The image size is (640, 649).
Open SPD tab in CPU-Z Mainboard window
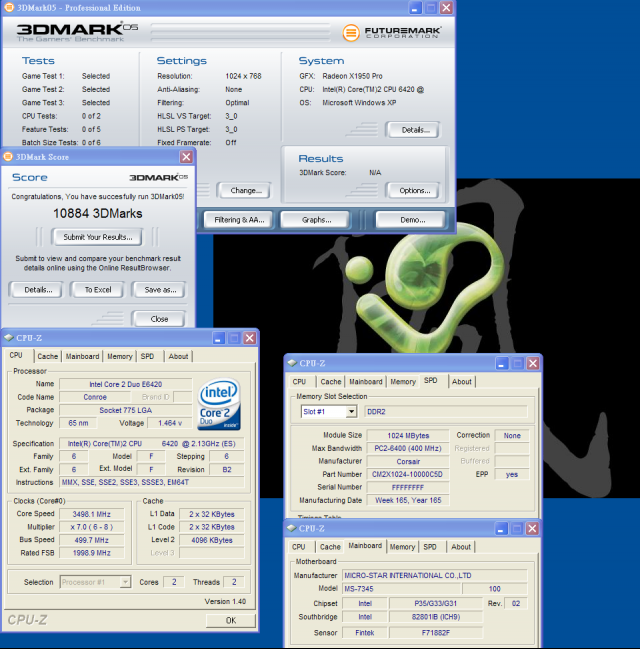point(430,547)
